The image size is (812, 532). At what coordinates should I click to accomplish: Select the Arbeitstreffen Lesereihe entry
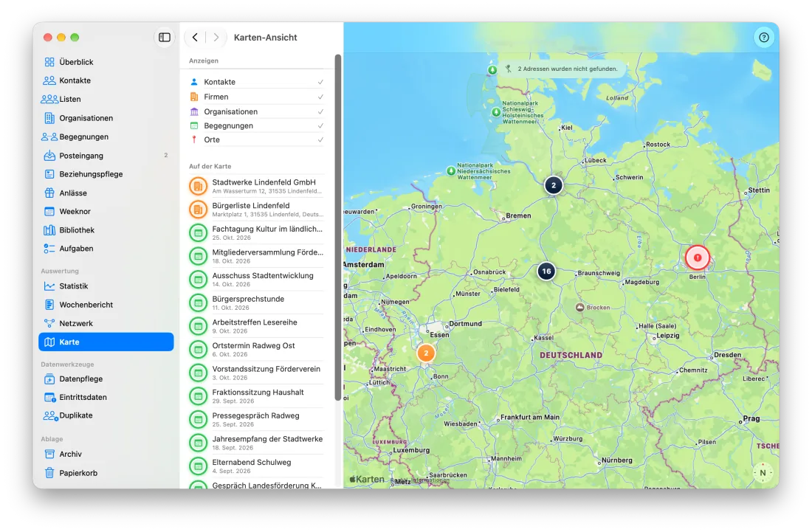click(257, 326)
